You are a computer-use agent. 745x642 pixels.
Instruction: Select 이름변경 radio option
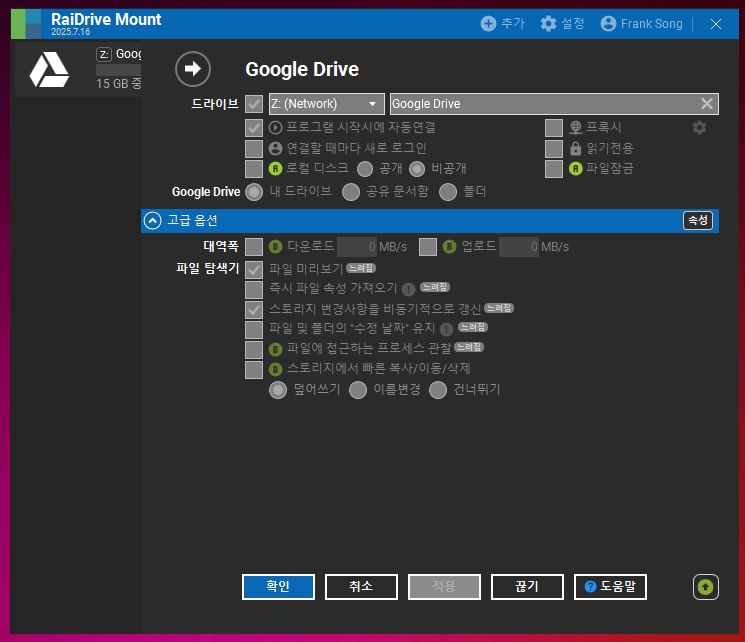[x=358, y=390]
